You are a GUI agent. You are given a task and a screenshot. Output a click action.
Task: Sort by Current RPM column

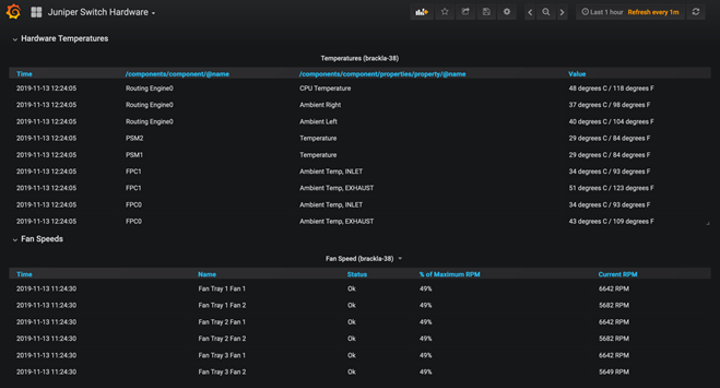click(618, 275)
